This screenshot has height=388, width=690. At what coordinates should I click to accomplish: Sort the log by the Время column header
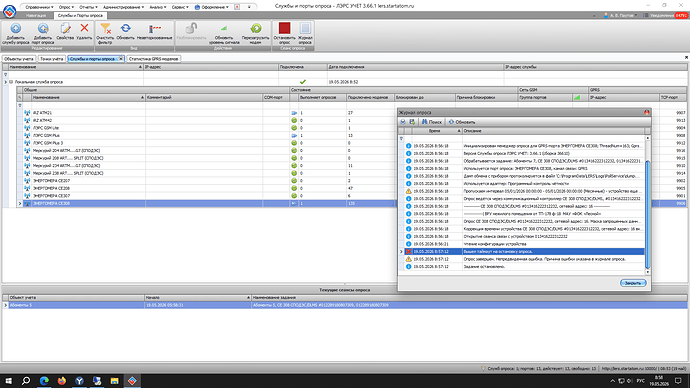tap(437, 131)
